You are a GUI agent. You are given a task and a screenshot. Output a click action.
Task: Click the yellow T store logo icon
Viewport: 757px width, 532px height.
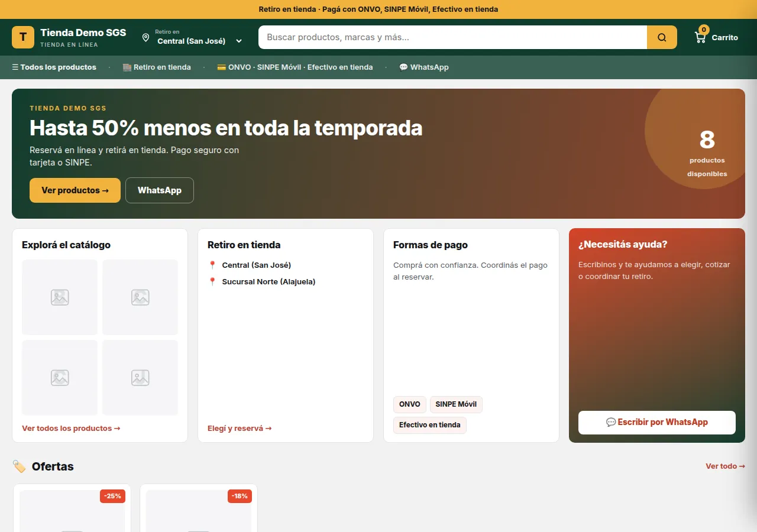pos(23,37)
